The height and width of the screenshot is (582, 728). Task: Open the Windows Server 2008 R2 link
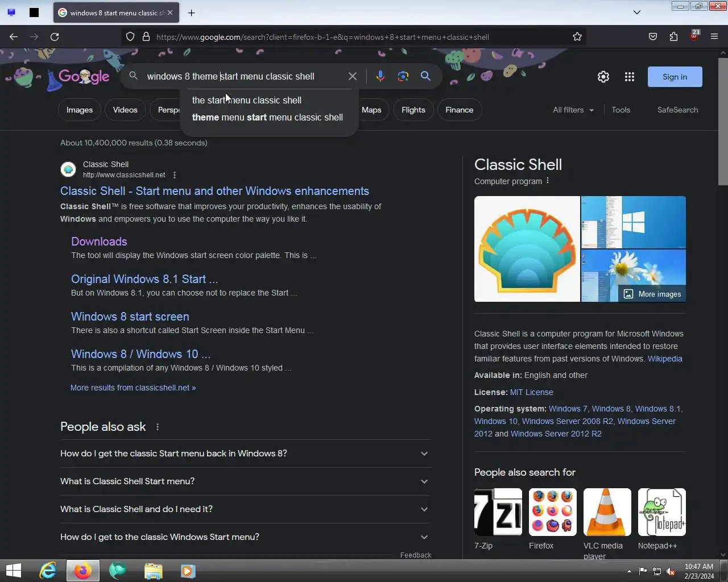pyautogui.click(x=568, y=421)
